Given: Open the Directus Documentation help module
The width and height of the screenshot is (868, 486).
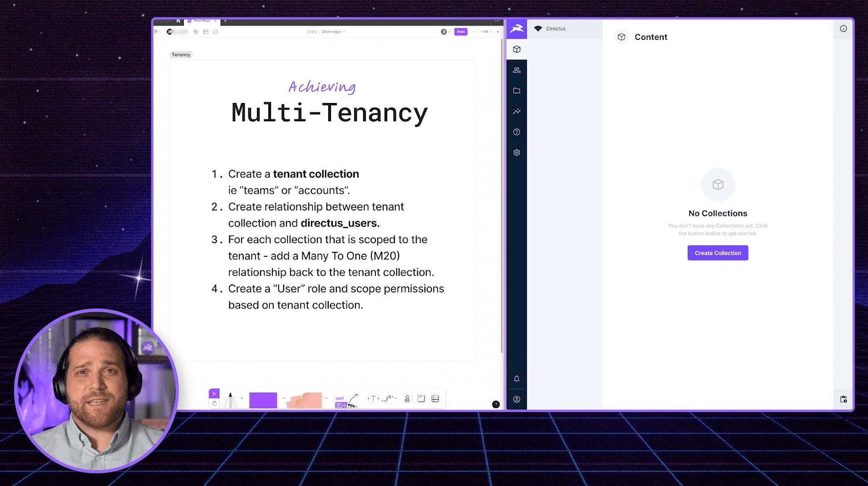Looking at the screenshot, I should (x=517, y=132).
